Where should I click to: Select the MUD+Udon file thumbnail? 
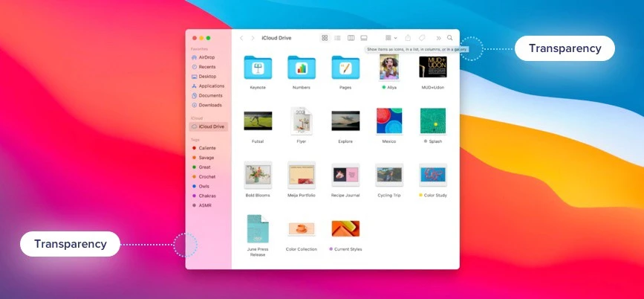tap(433, 67)
